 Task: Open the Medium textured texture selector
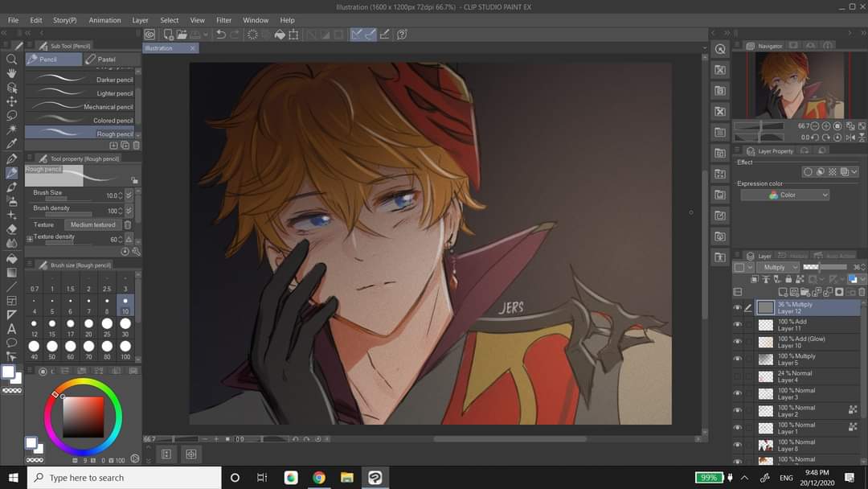click(92, 225)
